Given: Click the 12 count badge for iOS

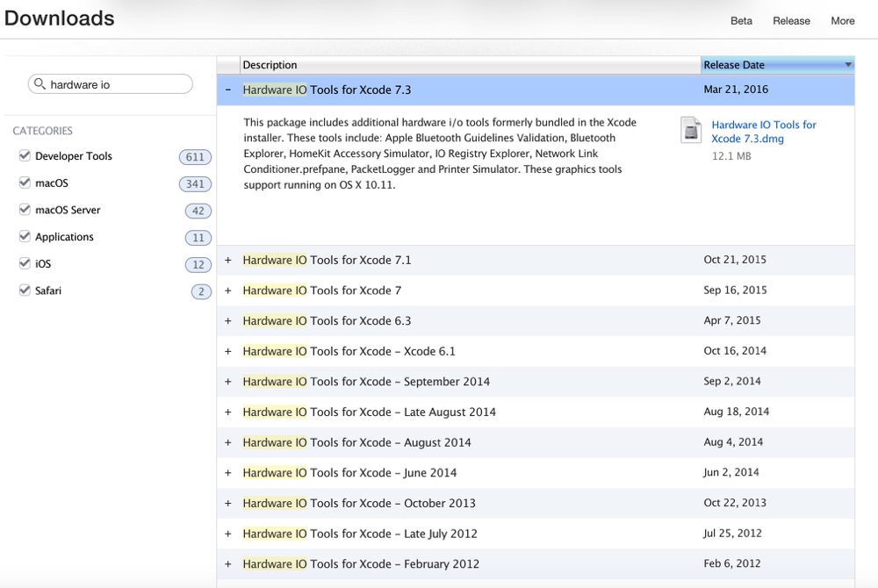Looking at the screenshot, I should coord(198,265).
